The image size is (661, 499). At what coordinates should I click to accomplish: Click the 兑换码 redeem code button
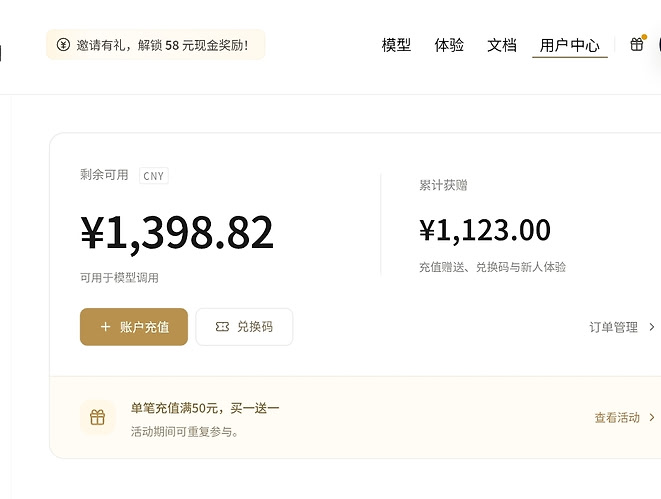tap(245, 327)
